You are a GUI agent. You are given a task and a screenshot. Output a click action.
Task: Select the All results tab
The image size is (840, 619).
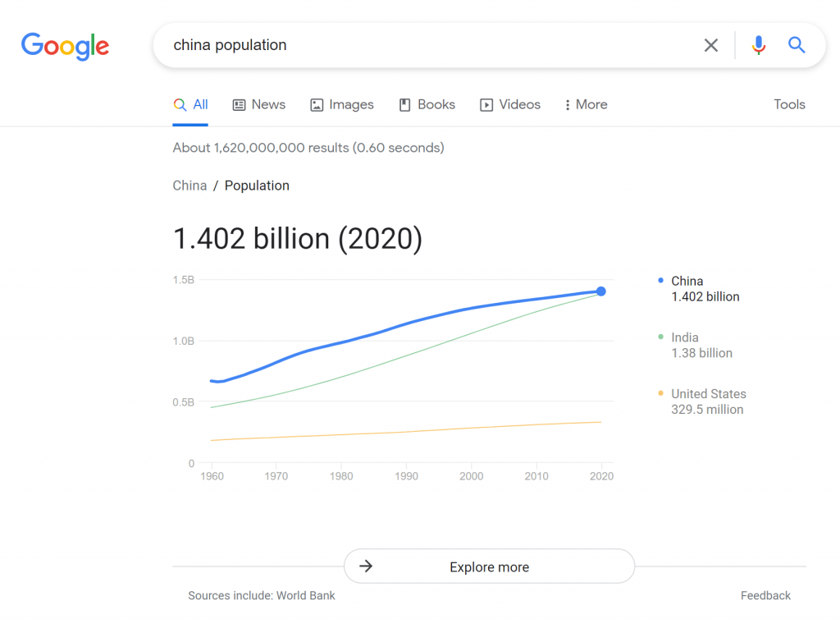point(190,104)
